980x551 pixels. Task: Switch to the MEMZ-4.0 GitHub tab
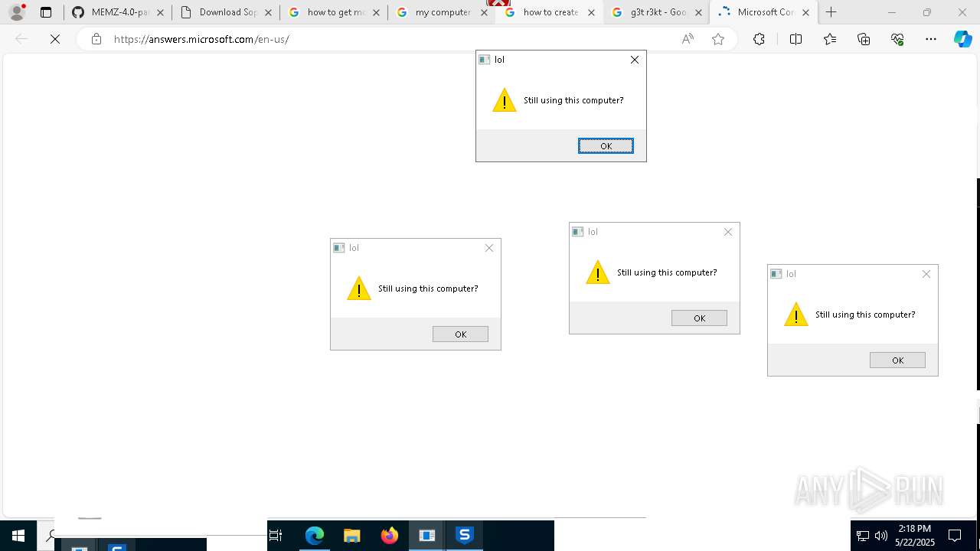click(117, 12)
